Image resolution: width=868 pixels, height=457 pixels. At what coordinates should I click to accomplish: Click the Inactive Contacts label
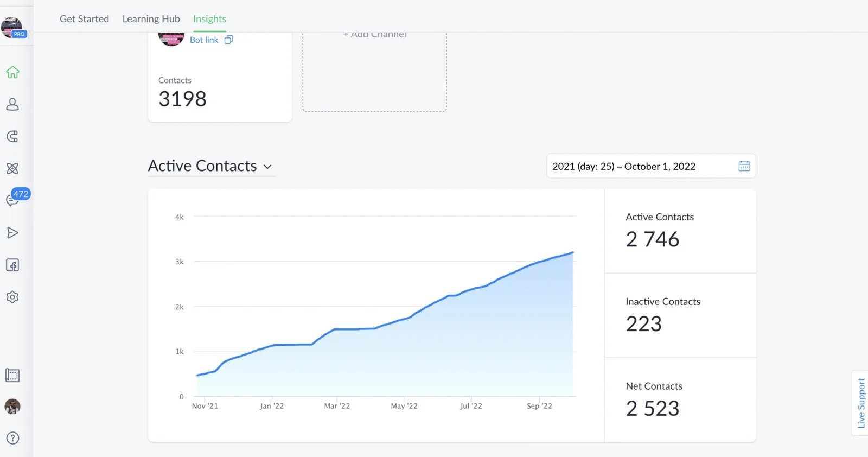click(x=663, y=302)
